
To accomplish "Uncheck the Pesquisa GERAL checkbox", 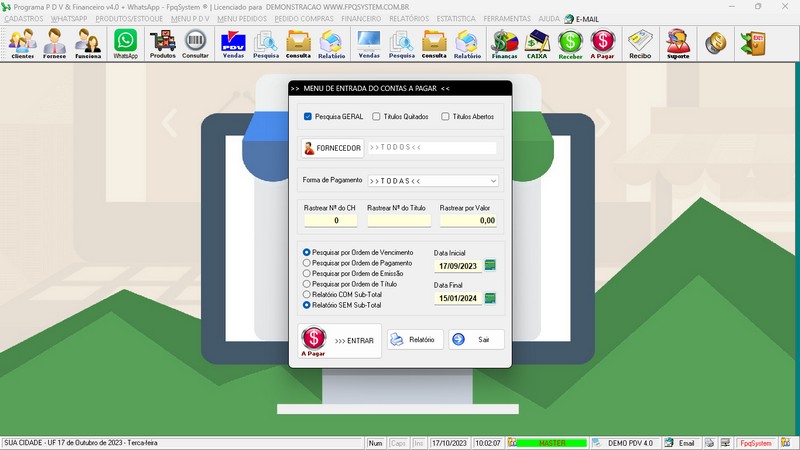I will (308, 116).
